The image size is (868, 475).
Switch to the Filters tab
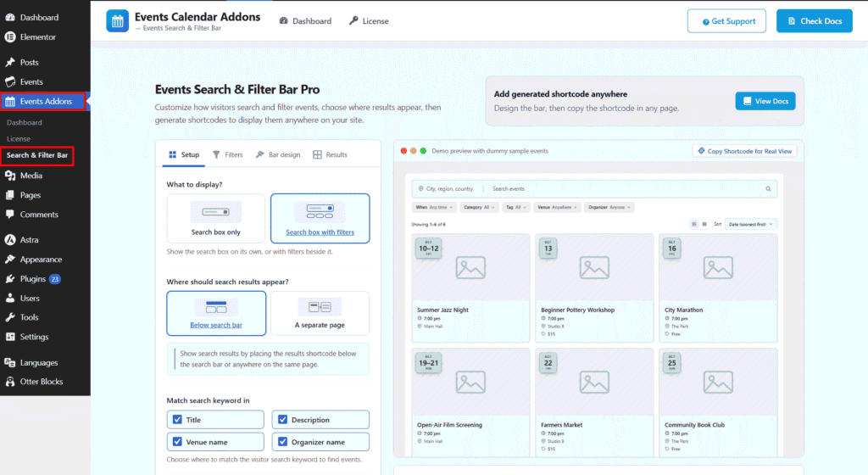click(x=227, y=154)
